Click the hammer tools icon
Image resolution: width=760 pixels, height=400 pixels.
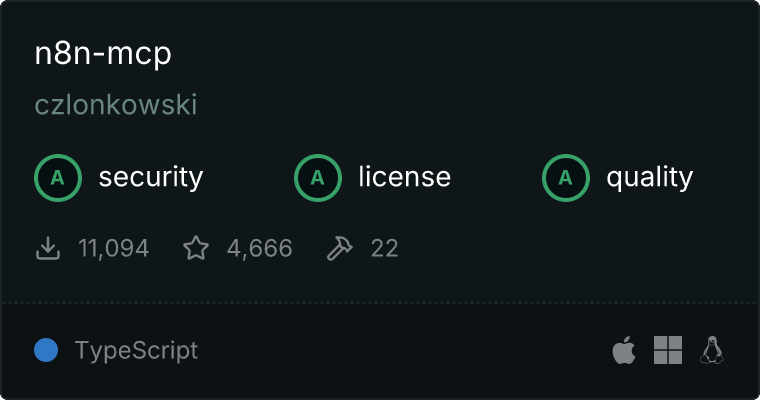[x=340, y=248]
